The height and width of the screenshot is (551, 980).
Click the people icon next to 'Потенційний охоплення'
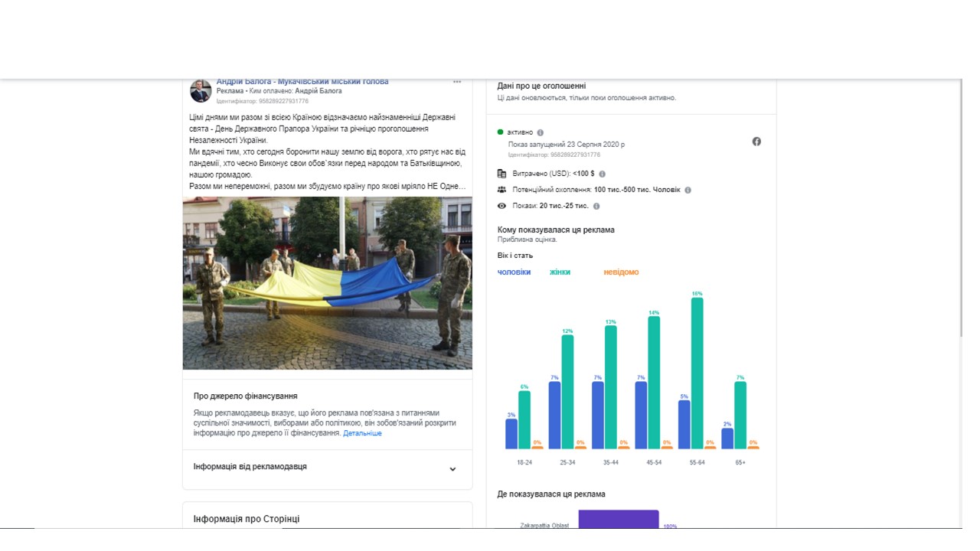point(501,190)
